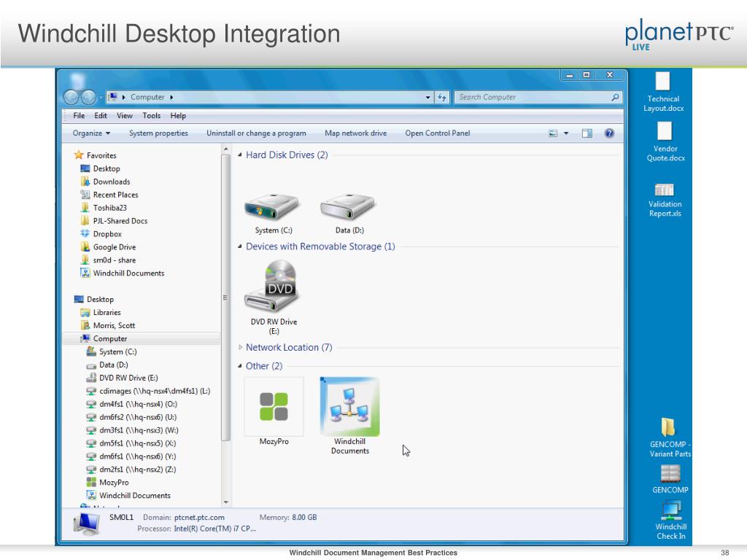Open the Edit menu
The width and height of the screenshot is (747, 560).
(x=101, y=116)
